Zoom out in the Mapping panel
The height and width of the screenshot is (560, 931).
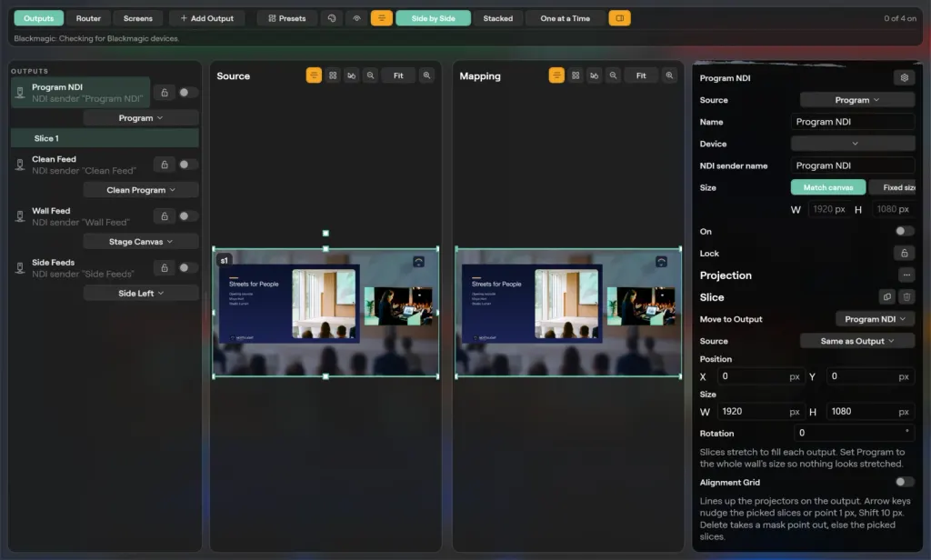click(x=614, y=75)
